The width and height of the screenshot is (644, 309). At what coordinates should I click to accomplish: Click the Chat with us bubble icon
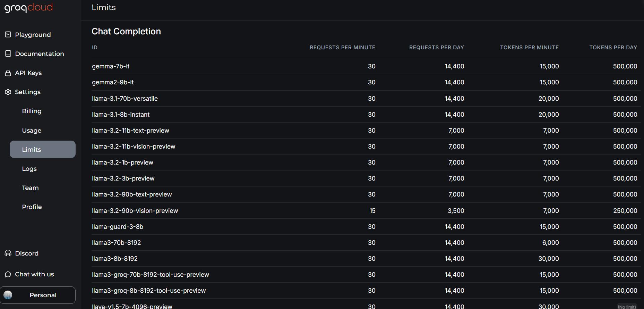tap(8, 274)
